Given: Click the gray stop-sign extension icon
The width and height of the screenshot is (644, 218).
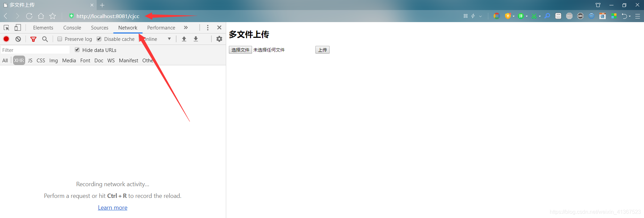Looking at the screenshot, I should 569,16.
